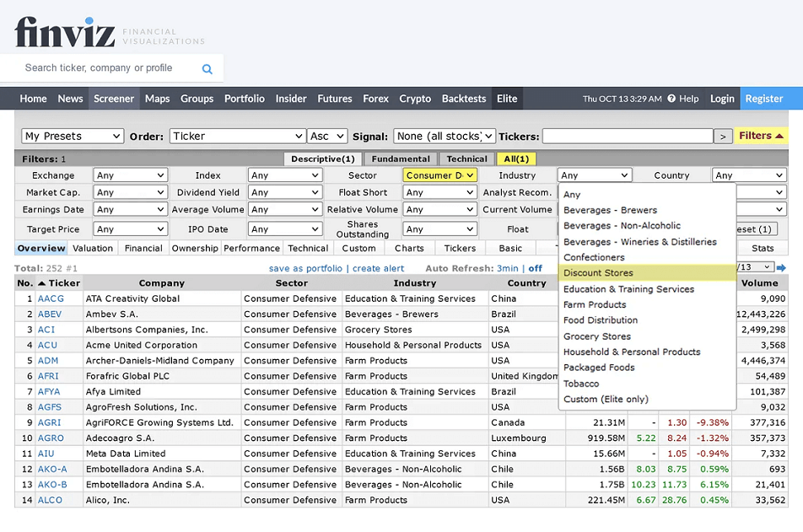Go to Maps in the navigation bar

click(157, 99)
